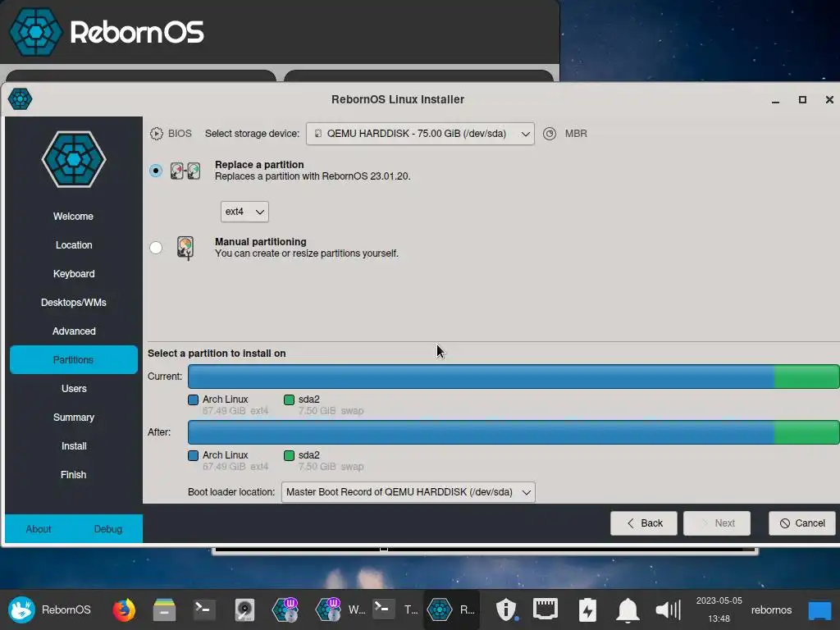The image size is (840, 630).
Task: Go to the Install step
Action: [73, 445]
